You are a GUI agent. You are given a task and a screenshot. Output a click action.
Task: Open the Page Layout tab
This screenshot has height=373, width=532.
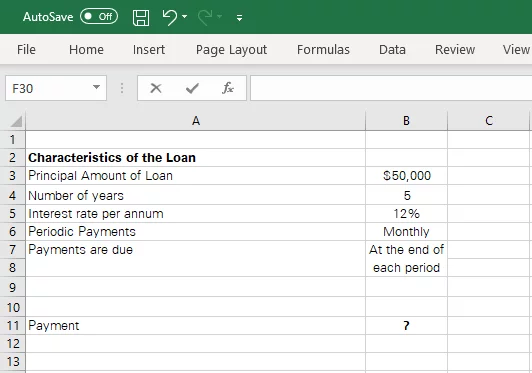(231, 50)
